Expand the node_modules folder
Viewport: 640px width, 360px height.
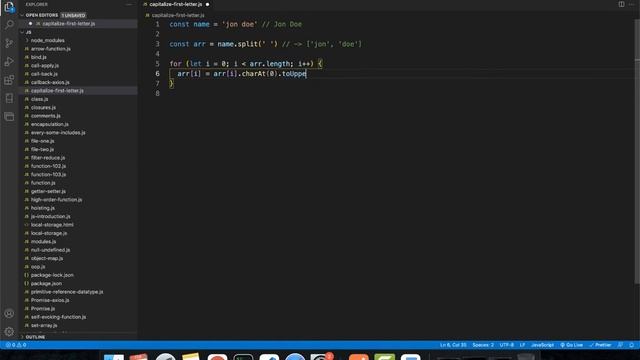coord(48,40)
